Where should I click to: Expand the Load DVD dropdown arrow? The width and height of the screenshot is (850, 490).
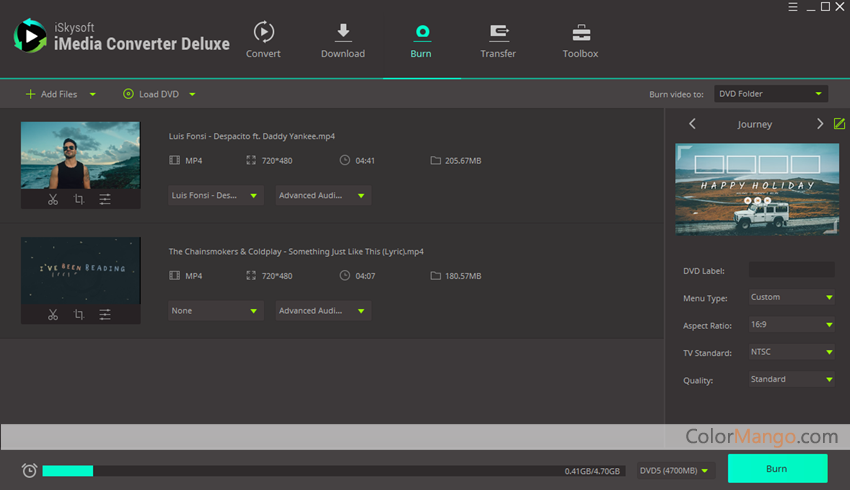(192, 94)
